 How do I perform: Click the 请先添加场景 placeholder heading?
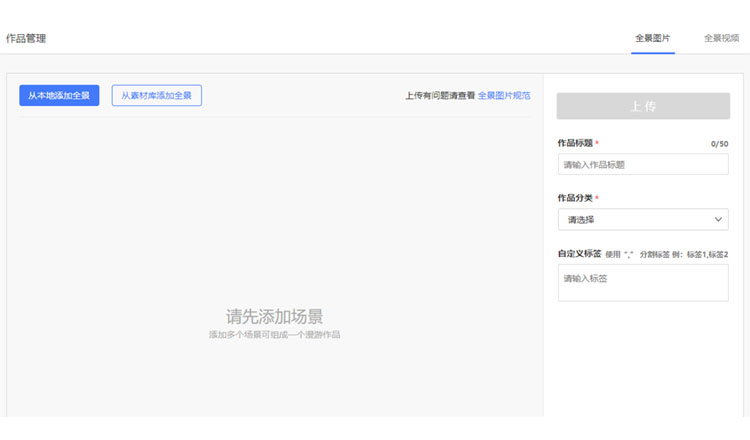pyautogui.click(x=274, y=316)
